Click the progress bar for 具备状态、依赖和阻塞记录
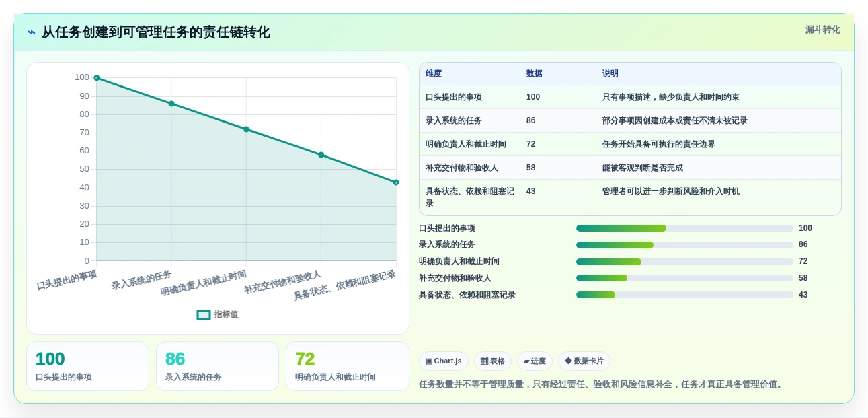 click(684, 295)
